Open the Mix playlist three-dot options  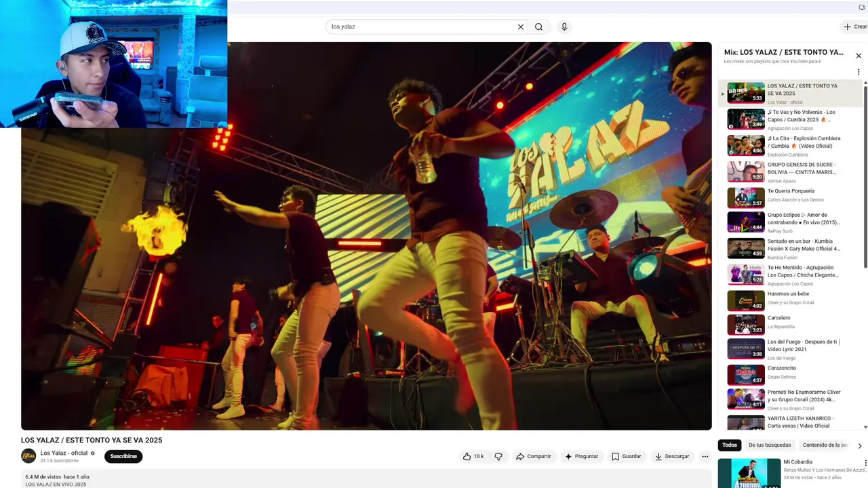tap(859, 72)
